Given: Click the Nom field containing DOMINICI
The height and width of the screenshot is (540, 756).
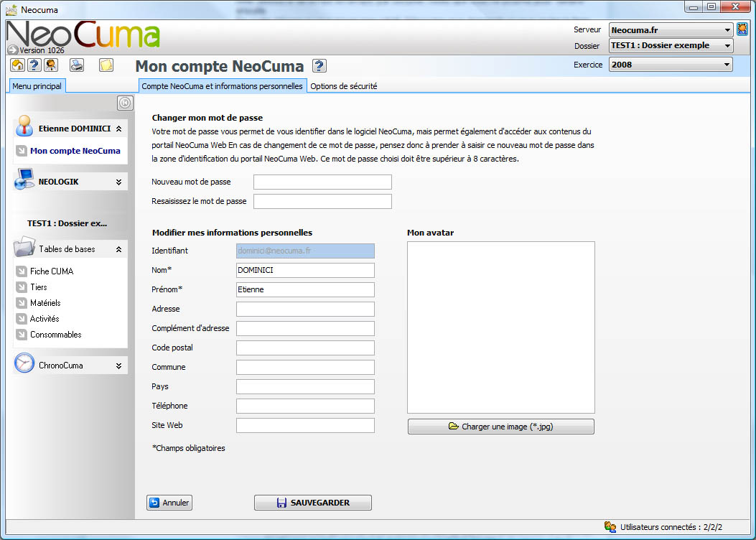Looking at the screenshot, I should (x=305, y=270).
